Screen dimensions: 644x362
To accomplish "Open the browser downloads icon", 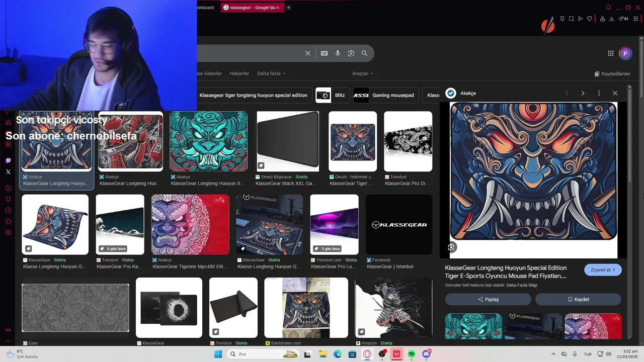I will (x=611, y=19).
